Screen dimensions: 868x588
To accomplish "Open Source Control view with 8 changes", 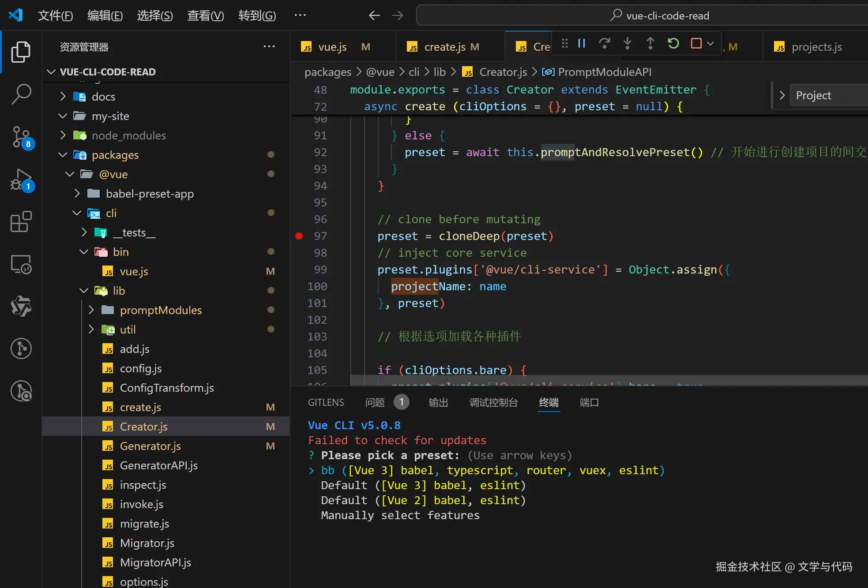I will point(21,136).
